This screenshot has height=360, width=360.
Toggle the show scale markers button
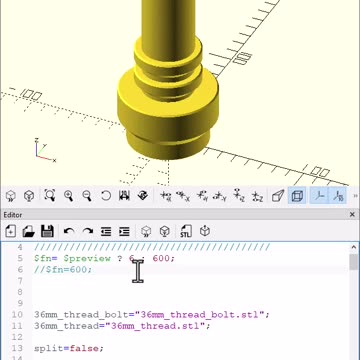(x=337, y=196)
